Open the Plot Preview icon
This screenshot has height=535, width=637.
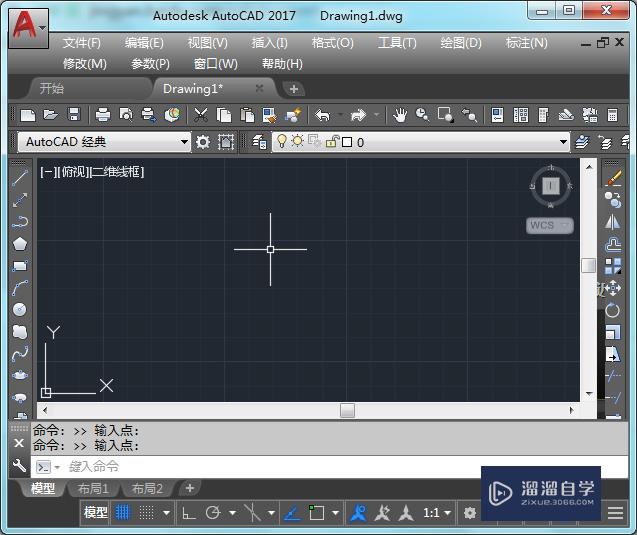click(x=126, y=115)
